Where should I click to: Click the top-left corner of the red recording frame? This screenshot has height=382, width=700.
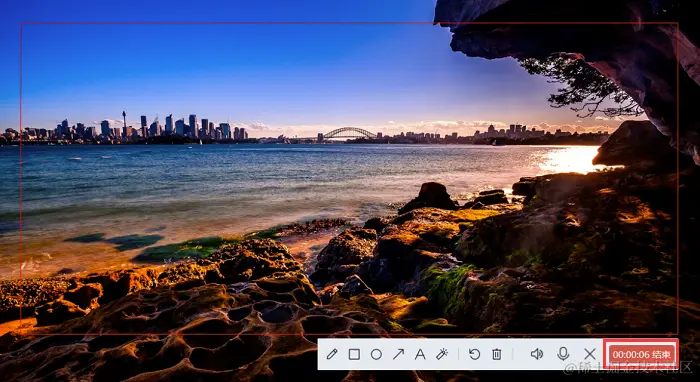[21, 23]
